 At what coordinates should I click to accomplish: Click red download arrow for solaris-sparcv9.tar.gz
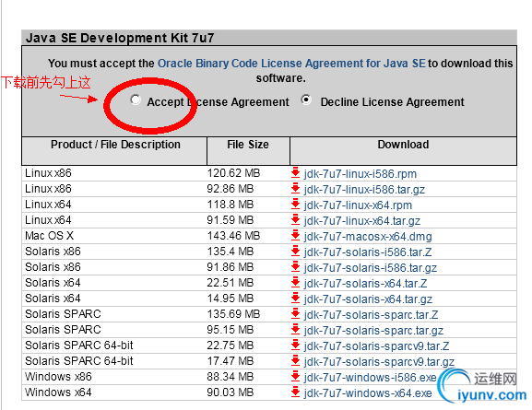click(x=296, y=360)
